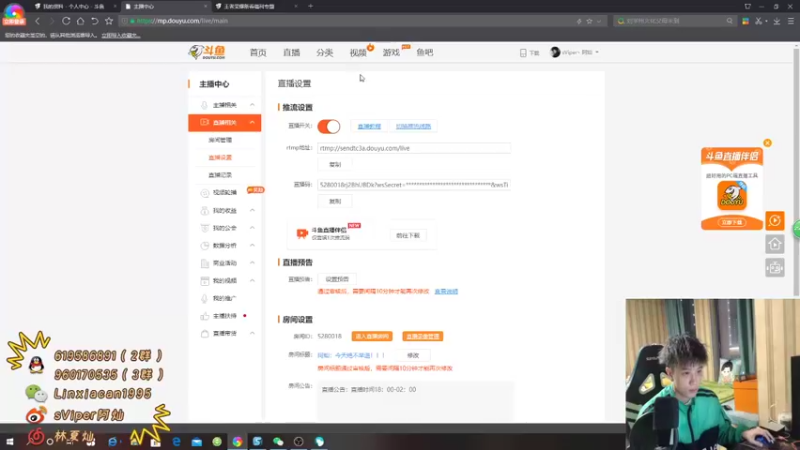Open the address bar dropdown arrow
The image size is (800, 450).
click(599, 21)
